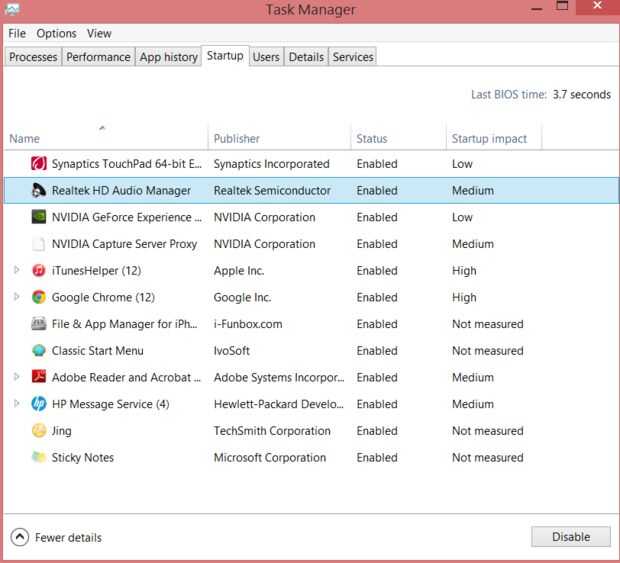
Task: Click the Google Inc. publisher cell
Action: (242, 297)
